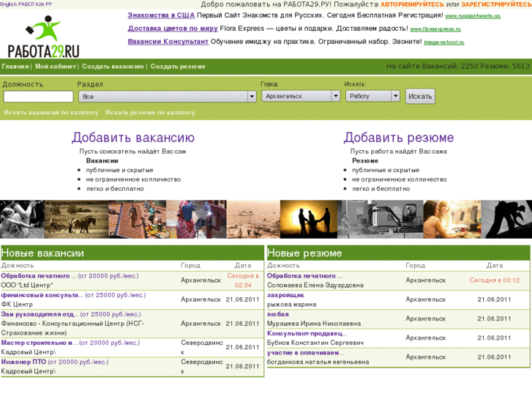Click the excavator machine photo
The width and height of the screenshot is (532, 399).
tap(381, 219)
